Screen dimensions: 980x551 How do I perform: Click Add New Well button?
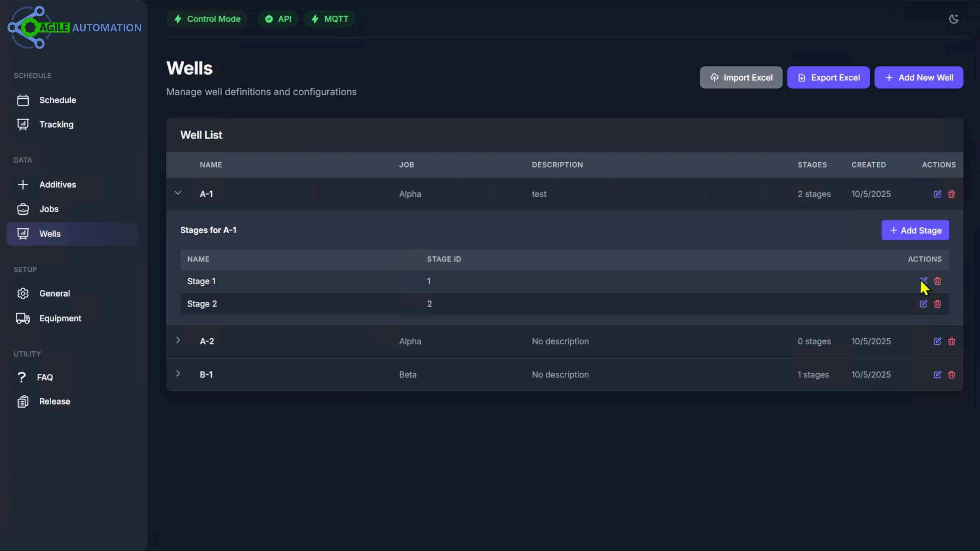[918, 78]
